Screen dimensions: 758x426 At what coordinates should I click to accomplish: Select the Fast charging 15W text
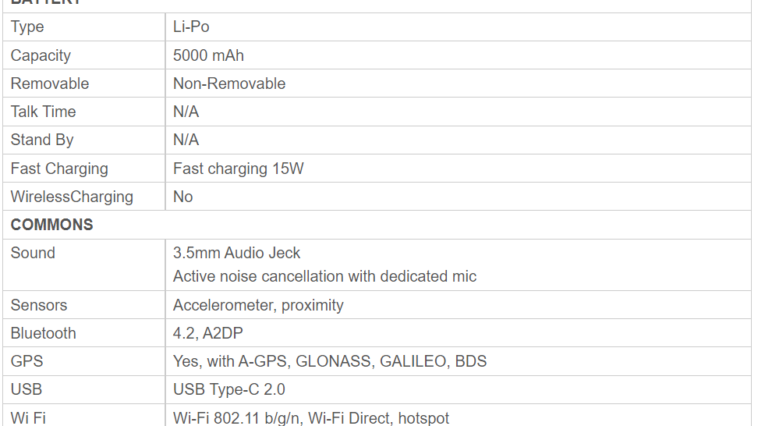(238, 168)
